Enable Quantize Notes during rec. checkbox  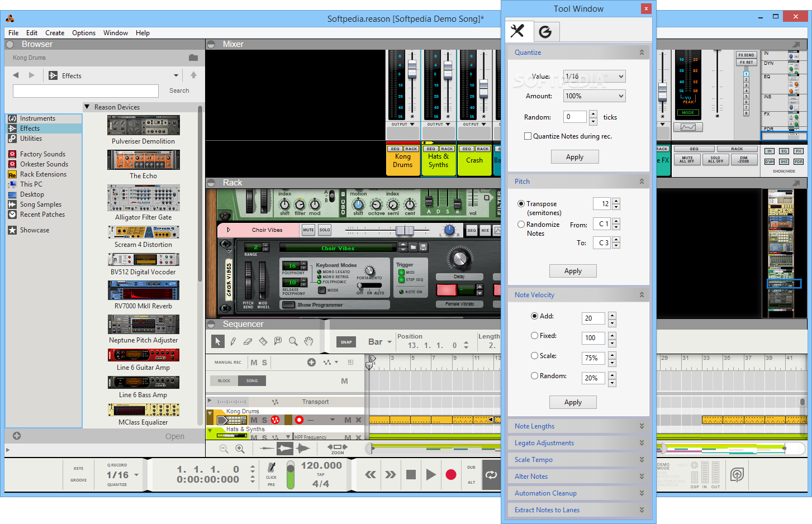tap(528, 136)
